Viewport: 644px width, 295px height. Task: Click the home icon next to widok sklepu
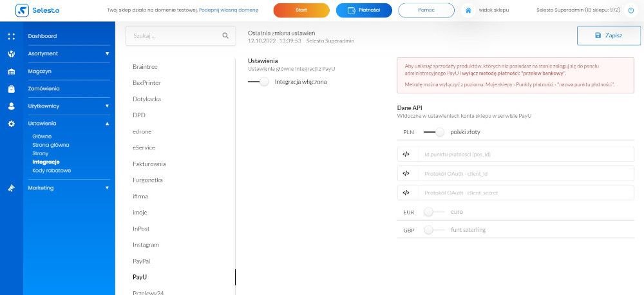468,10
